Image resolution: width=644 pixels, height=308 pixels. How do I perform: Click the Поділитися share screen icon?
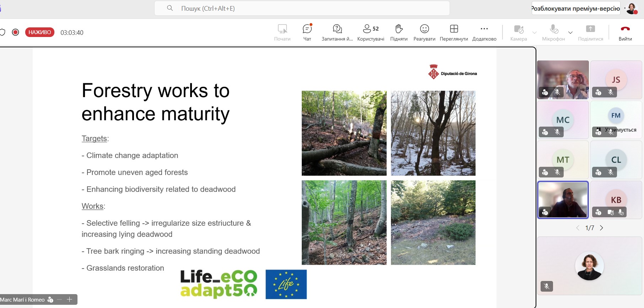tap(590, 29)
